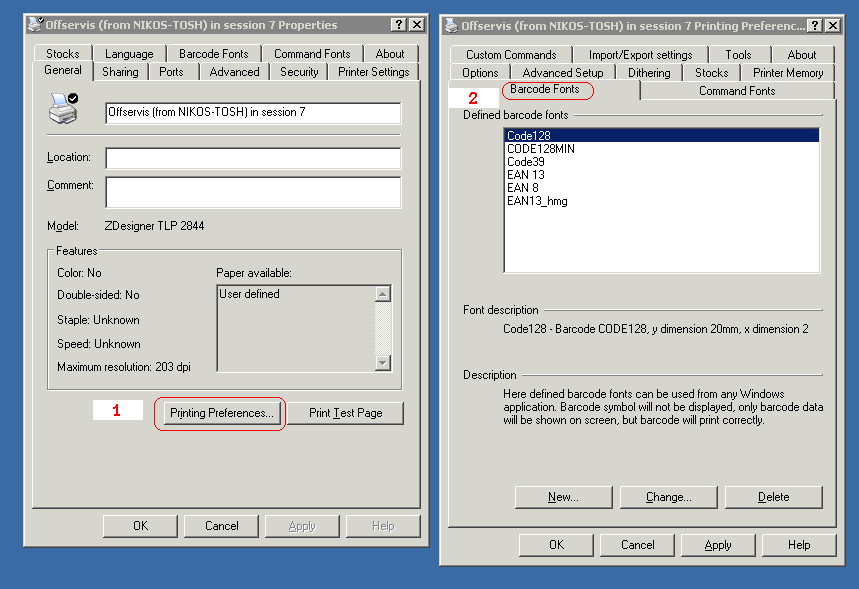Screen dimensions: 859x589
Task: Switch to the Command Fonts tab in Printing Preferences
Action: (x=737, y=91)
